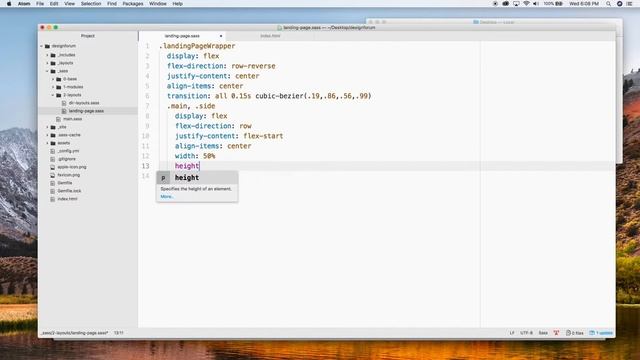Open the Find menu
640x360 pixels.
(112, 4)
